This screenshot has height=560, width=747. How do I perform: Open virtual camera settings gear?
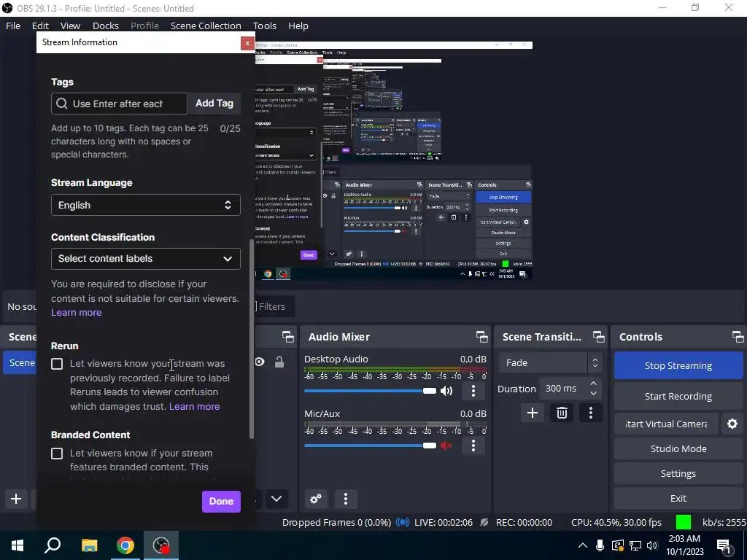pyautogui.click(x=732, y=424)
